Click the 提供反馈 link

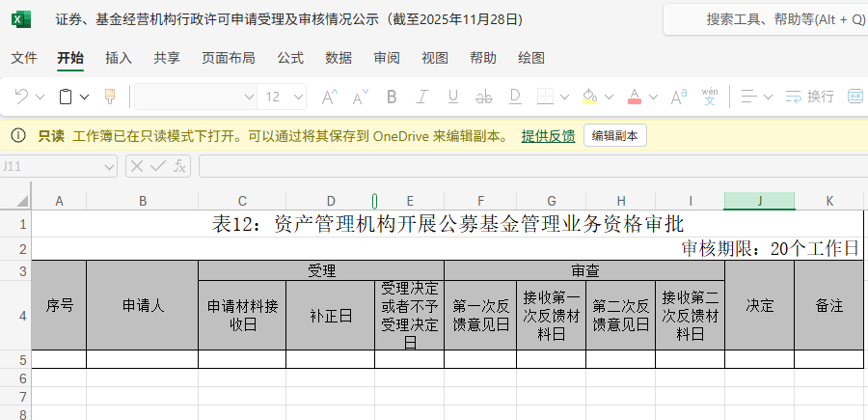coord(548,136)
